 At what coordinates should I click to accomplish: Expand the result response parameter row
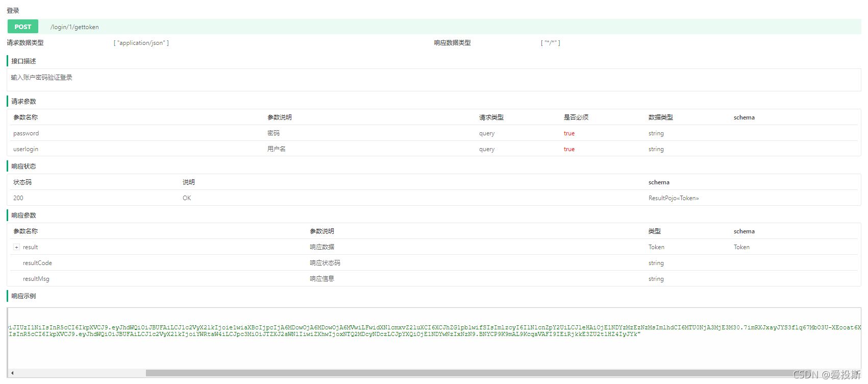pyautogui.click(x=16, y=247)
